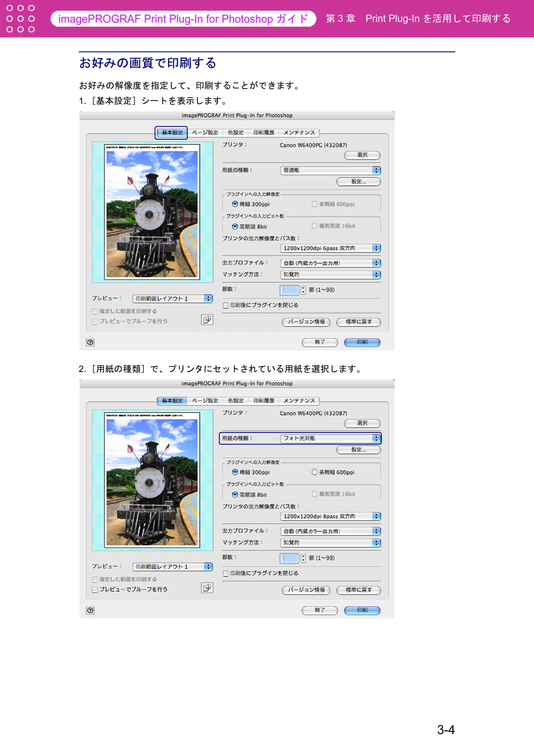Open マッチング方法 dropdown in first dialog
The width and height of the screenshot is (534, 756).
pyautogui.click(x=330, y=275)
